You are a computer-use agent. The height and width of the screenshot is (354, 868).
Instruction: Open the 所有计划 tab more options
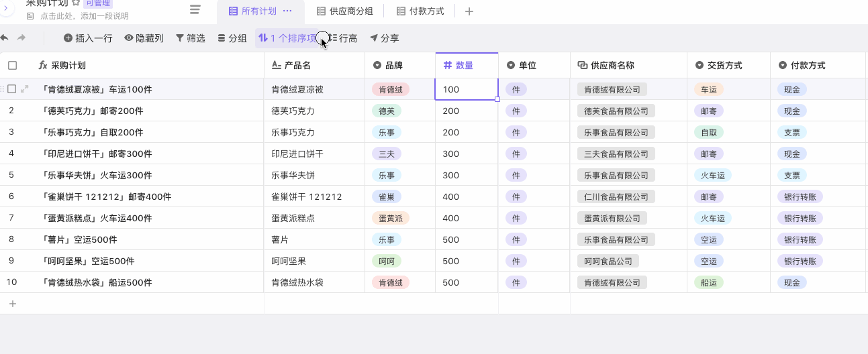(x=287, y=11)
